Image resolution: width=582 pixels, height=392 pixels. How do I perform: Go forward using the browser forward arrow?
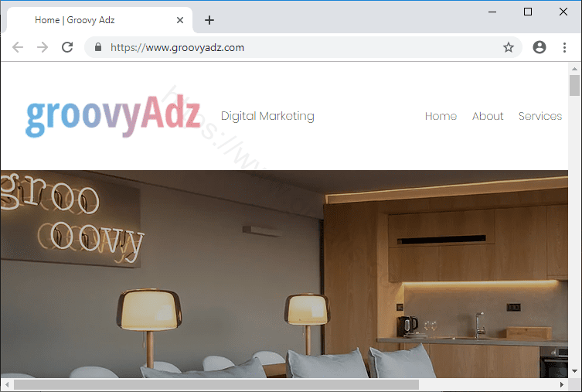pos(43,47)
